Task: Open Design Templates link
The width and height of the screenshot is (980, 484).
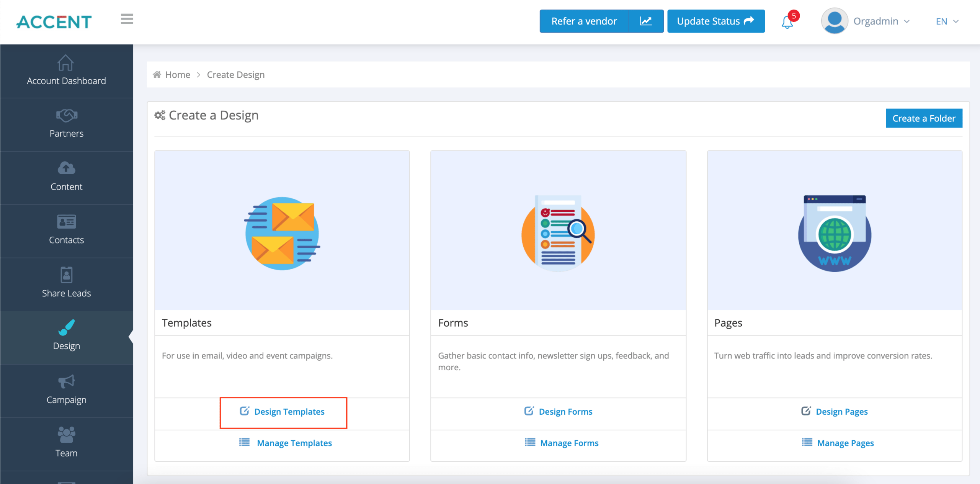Action: [x=283, y=412]
